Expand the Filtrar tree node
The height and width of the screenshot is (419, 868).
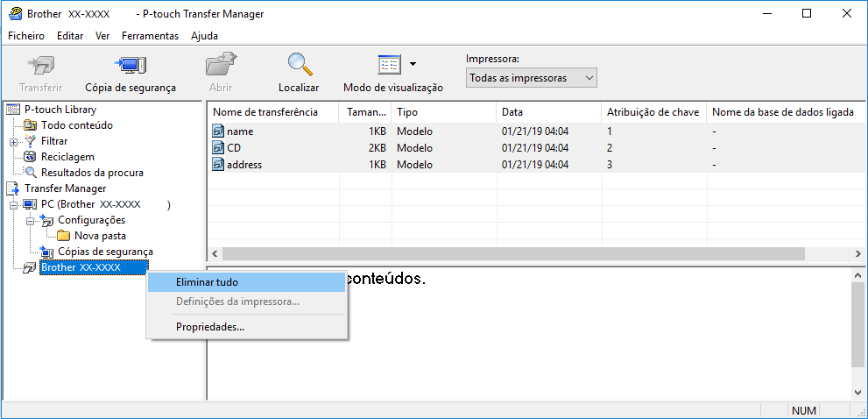coord(14,141)
